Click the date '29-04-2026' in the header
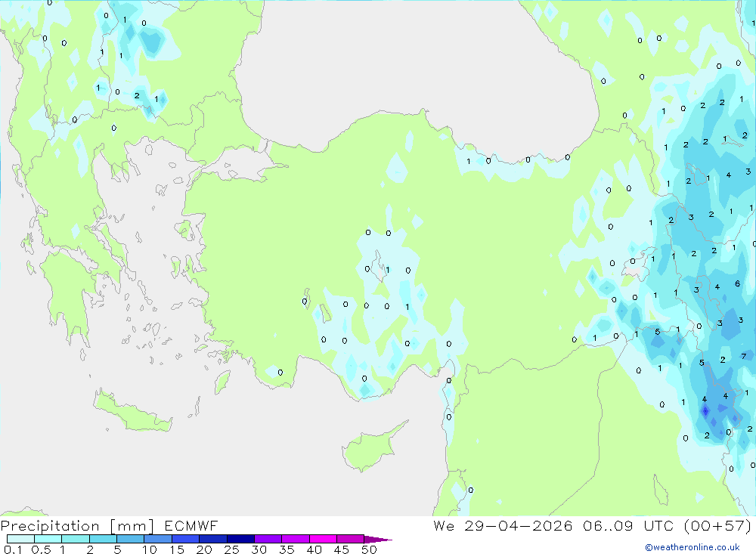 point(519,525)
